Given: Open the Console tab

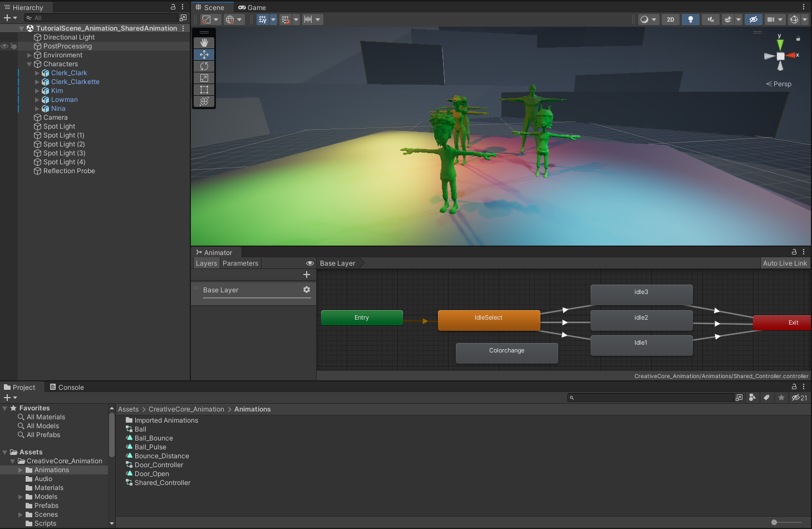Looking at the screenshot, I should [x=67, y=388].
